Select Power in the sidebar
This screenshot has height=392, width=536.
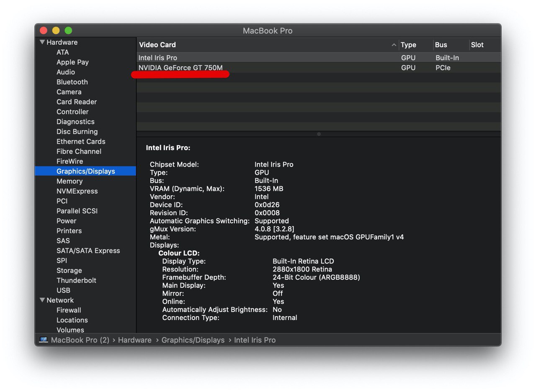pos(66,221)
